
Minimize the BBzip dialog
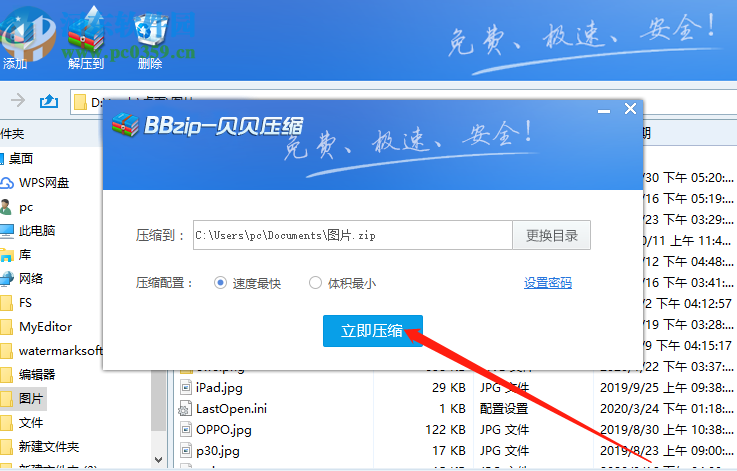(604, 111)
